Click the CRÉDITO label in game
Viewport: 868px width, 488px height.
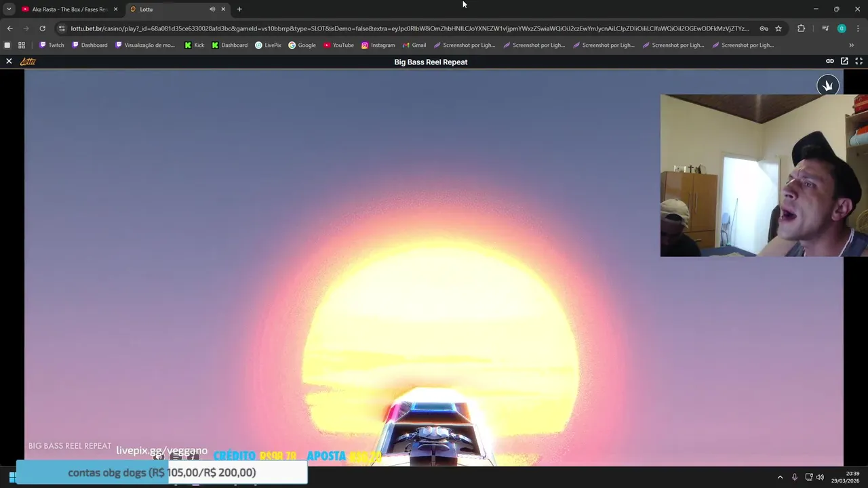point(235,456)
